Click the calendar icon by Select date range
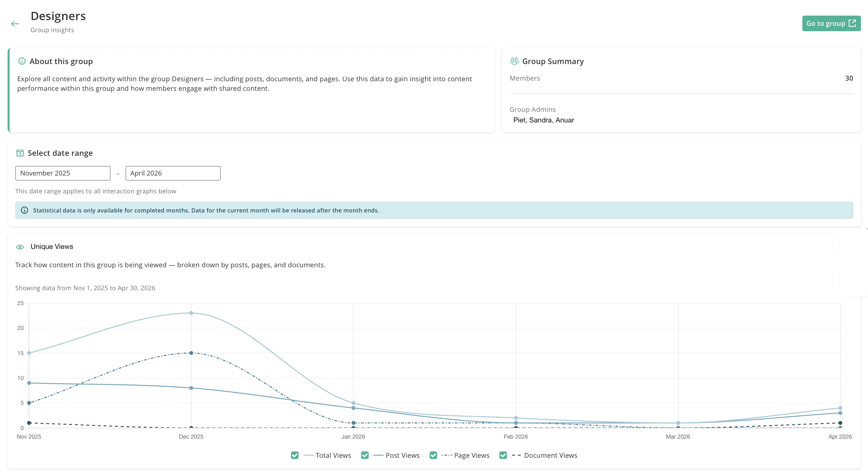 pos(20,153)
